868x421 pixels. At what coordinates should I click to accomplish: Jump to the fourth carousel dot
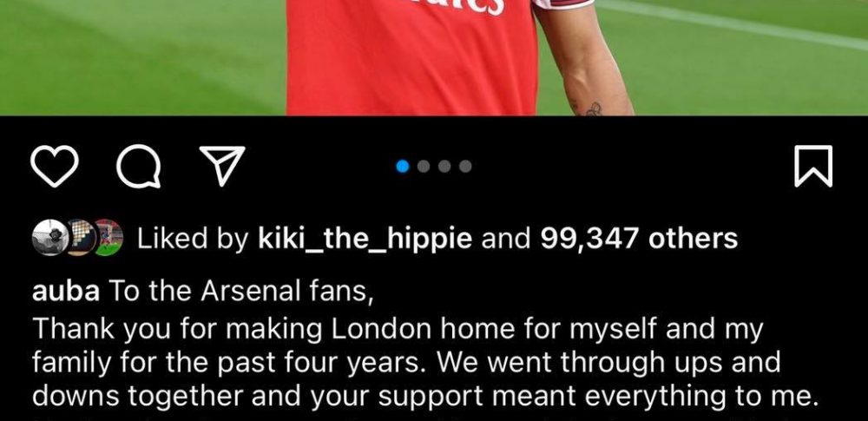[x=465, y=166]
